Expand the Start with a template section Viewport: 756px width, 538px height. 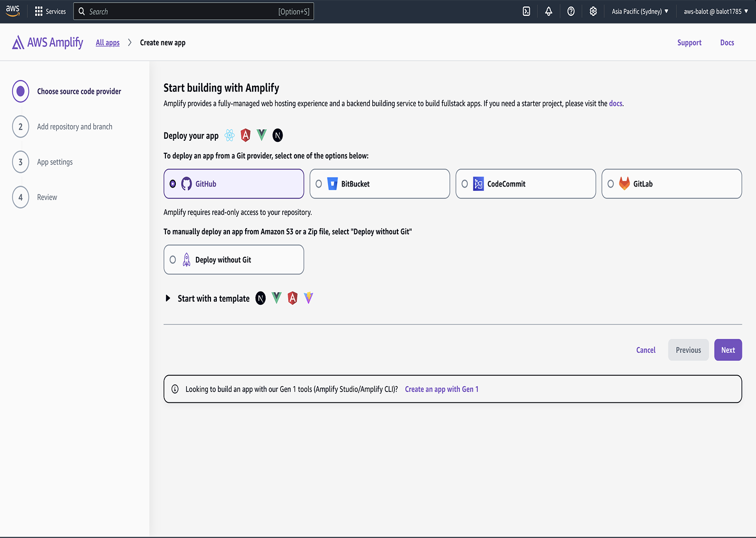(x=168, y=298)
